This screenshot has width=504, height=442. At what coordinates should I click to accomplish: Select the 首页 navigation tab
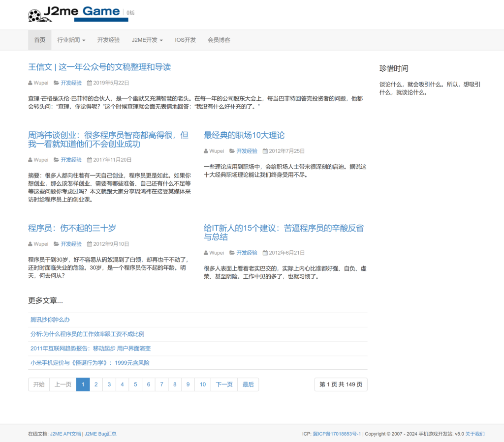39,40
